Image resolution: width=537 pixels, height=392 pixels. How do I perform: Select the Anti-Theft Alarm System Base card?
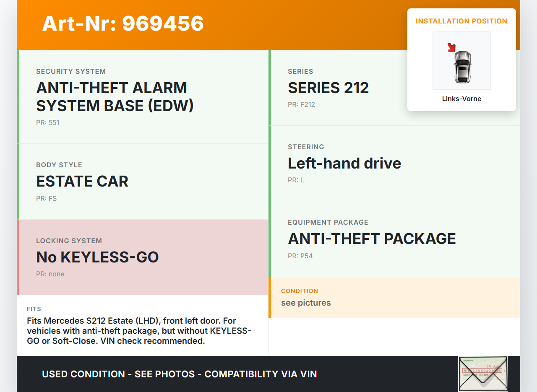pyautogui.click(x=143, y=97)
